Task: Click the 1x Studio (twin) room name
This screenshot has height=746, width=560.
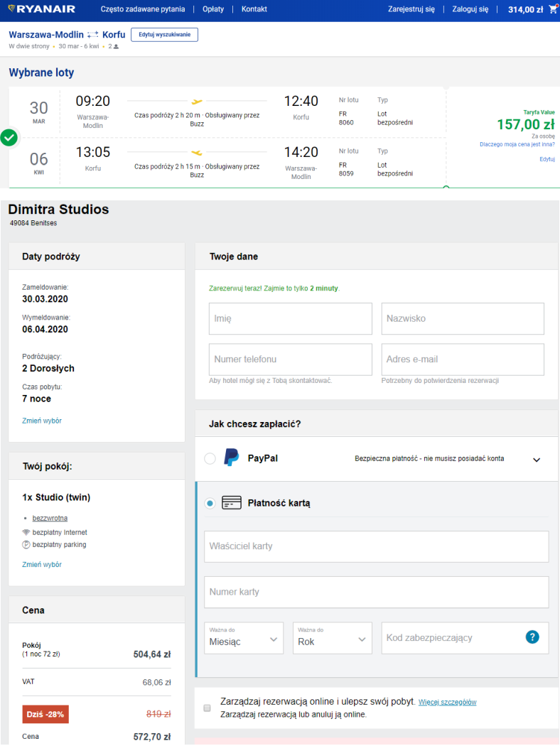Action: [x=56, y=497]
